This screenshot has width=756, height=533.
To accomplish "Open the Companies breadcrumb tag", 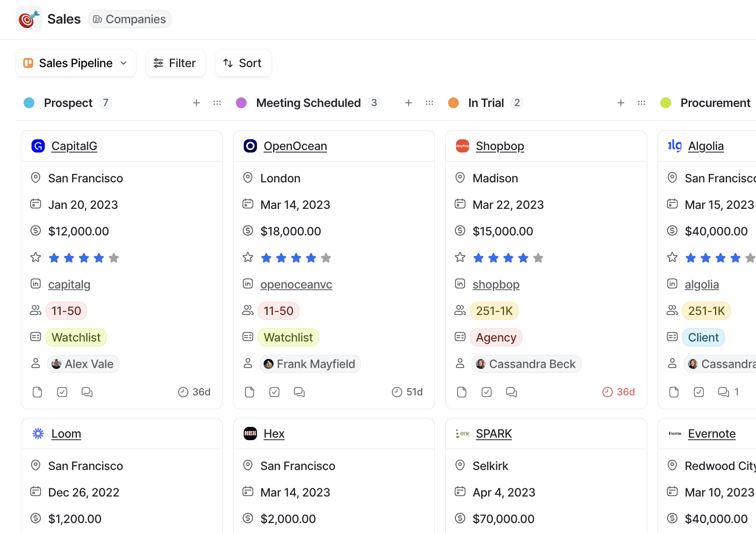I will coord(130,19).
